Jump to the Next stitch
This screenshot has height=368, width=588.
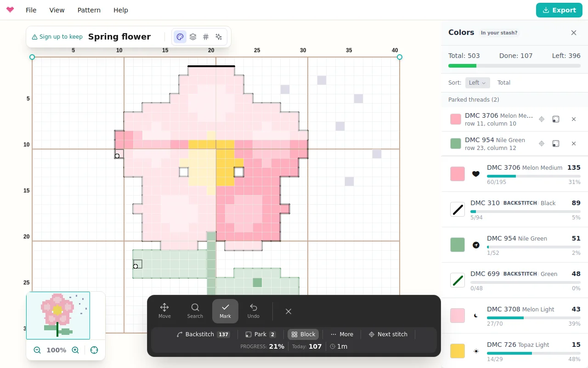tap(388, 334)
